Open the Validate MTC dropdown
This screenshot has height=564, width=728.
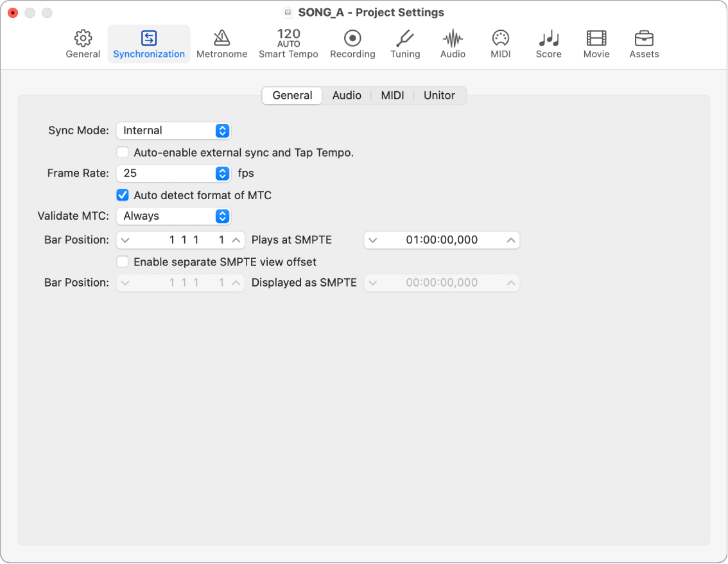(173, 216)
